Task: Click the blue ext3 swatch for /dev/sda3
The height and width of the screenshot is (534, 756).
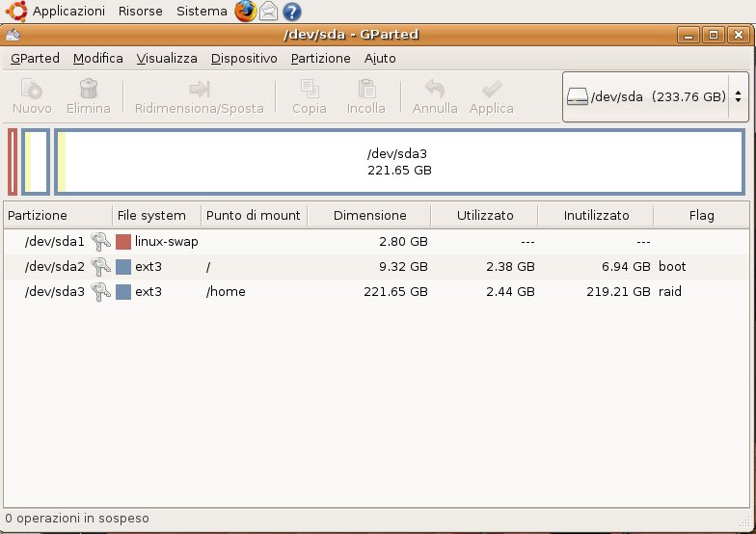Action: [x=123, y=291]
